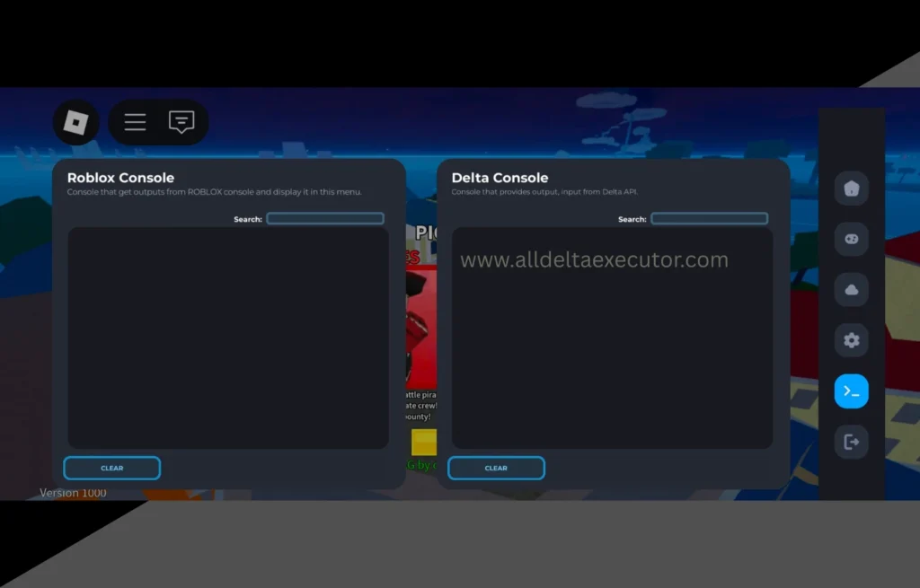The height and width of the screenshot is (588, 920).
Task: Select the Delta Console panel header
Action: point(500,177)
